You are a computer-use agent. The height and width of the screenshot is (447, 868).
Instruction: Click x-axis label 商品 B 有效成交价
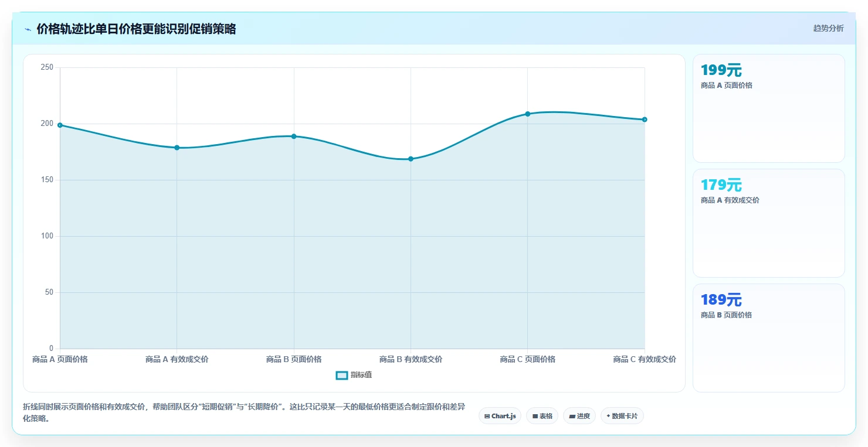coord(411,359)
